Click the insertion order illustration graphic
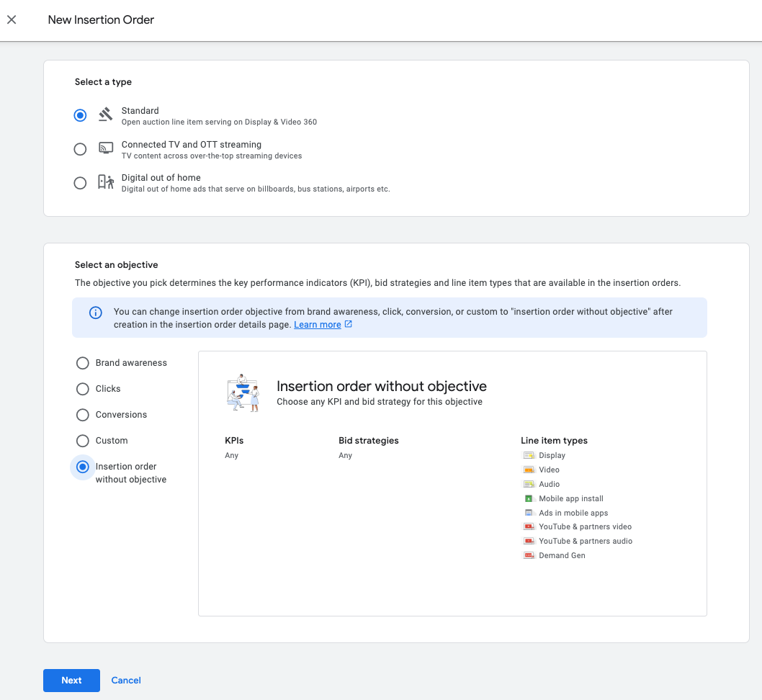762x700 pixels. point(243,392)
